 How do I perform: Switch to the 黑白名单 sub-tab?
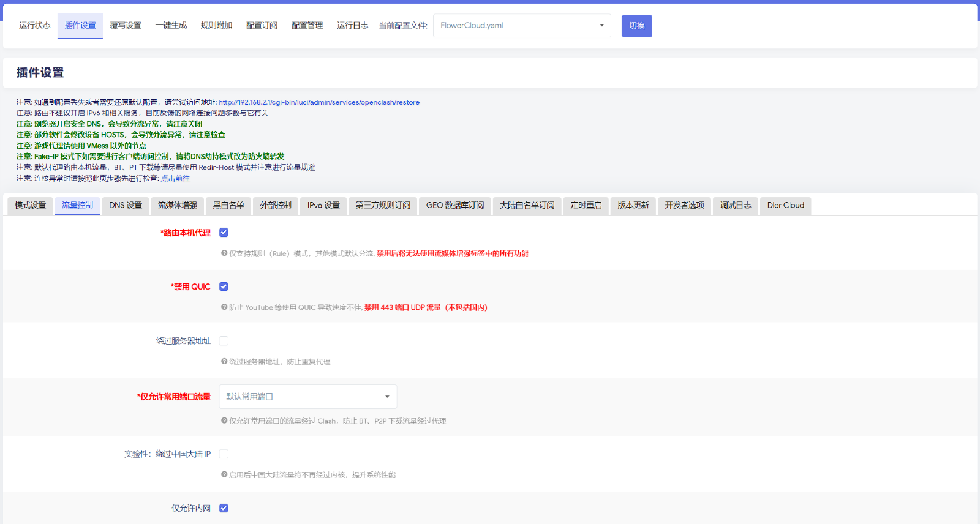click(x=228, y=206)
